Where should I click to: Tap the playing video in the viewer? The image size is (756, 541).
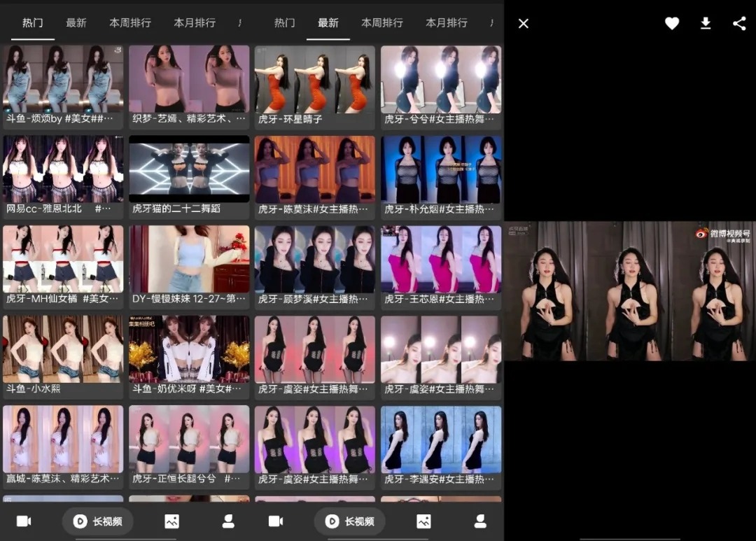[630, 291]
